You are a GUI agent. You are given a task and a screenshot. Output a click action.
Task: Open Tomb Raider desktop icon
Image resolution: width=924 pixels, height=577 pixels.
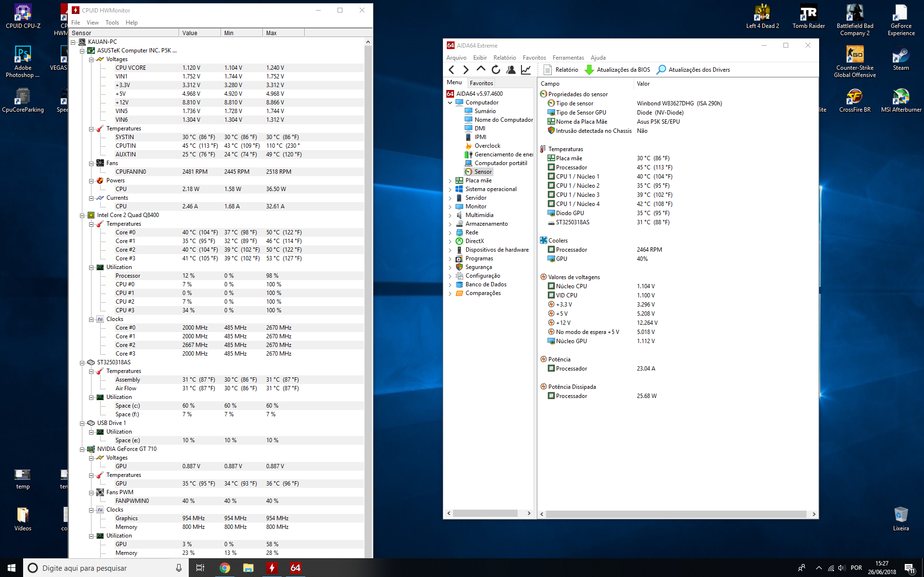coord(808,16)
